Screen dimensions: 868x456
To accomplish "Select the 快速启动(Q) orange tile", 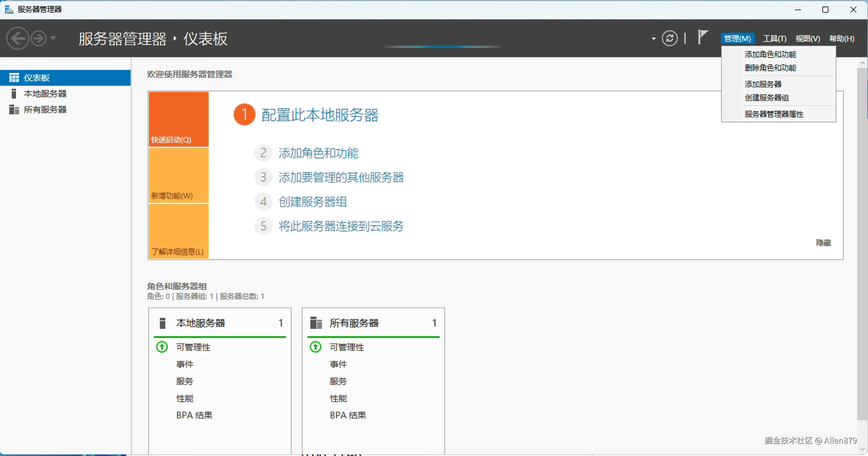I will click(x=179, y=119).
